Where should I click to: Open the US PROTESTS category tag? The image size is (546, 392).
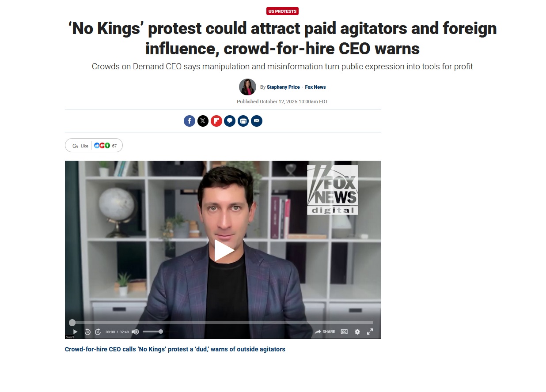283,11
